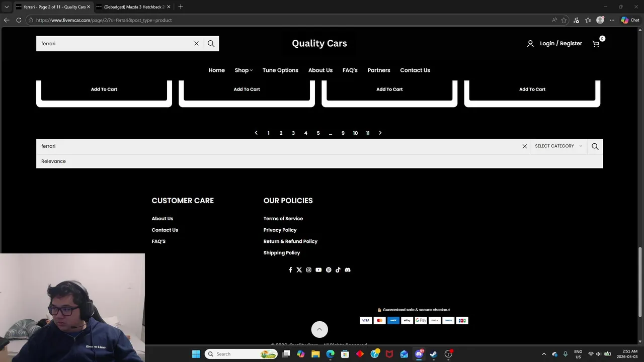644x362 pixels.
Task: Submit the header search magnifier icon
Action: point(211,44)
